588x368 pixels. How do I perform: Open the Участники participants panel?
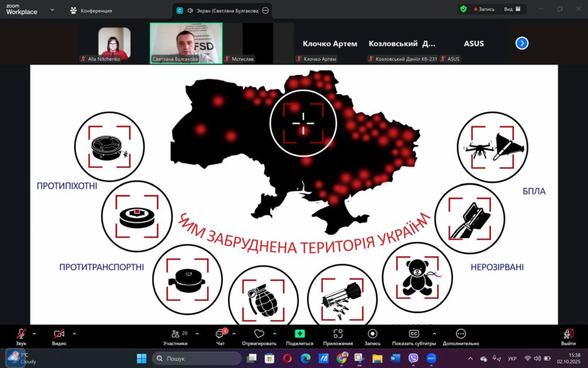[x=175, y=334]
